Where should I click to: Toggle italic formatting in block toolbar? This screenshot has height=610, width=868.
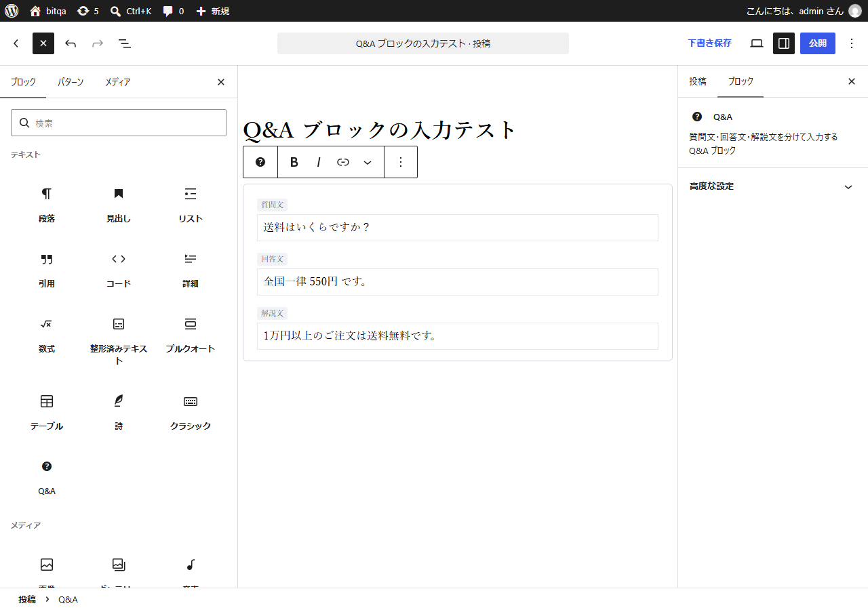(319, 162)
